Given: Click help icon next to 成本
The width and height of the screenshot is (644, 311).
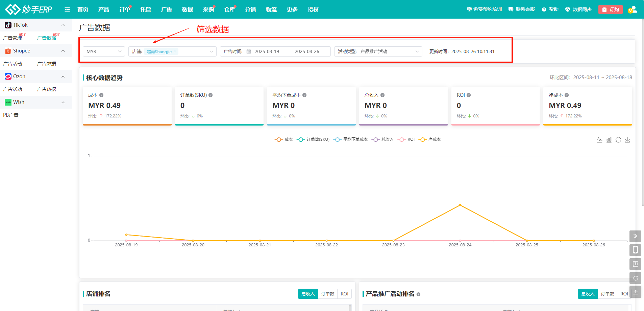Looking at the screenshot, I should (101, 95).
